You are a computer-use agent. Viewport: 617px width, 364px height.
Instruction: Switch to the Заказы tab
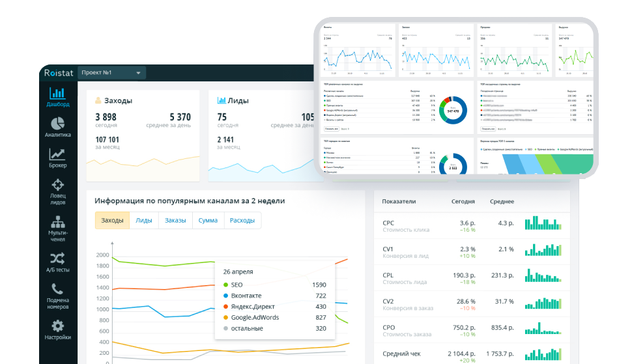(175, 221)
